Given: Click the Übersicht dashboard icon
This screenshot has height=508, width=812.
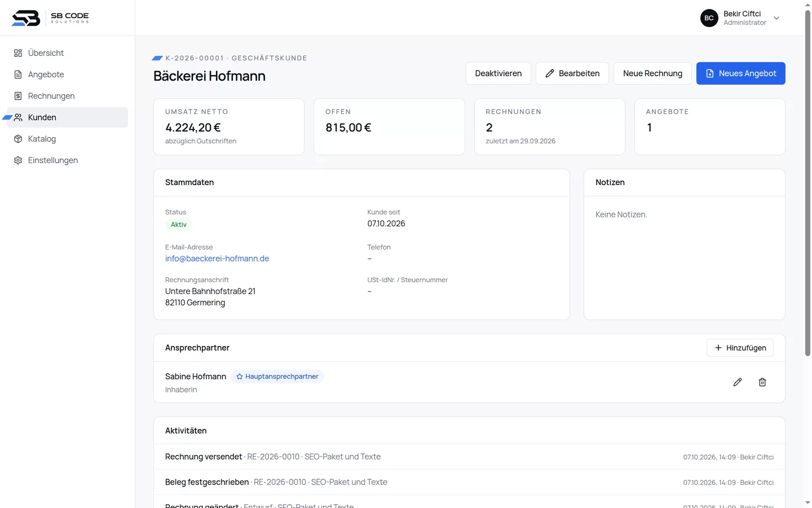Looking at the screenshot, I should pyautogui.click(x=18, y=53).
